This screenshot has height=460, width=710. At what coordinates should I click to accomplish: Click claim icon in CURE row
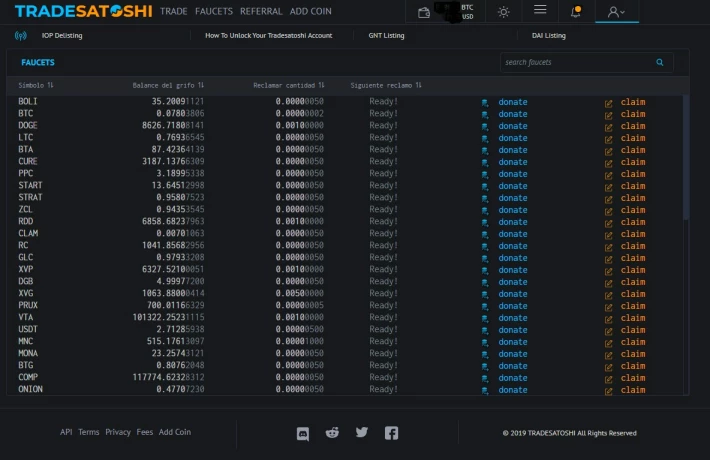609,163
